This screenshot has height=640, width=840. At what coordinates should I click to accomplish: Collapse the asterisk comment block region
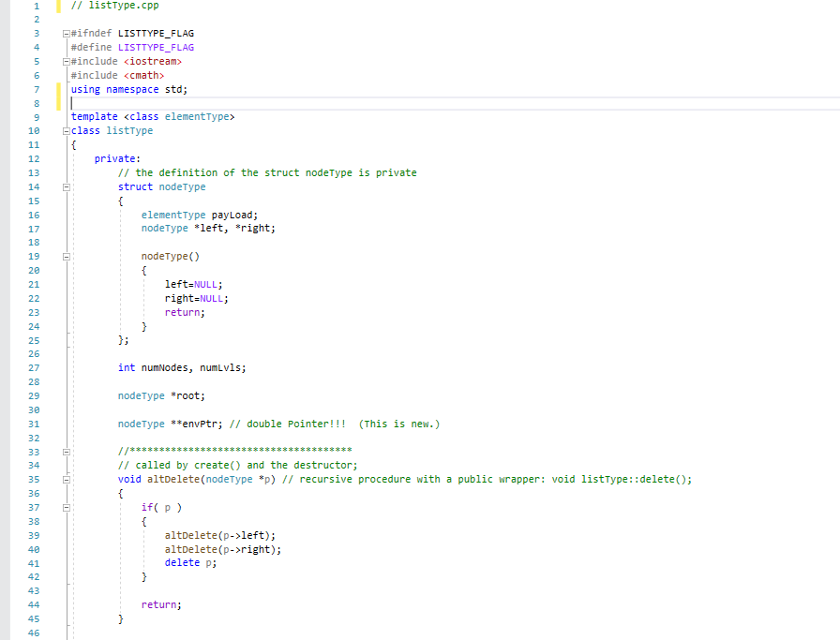tap(65, 451)
